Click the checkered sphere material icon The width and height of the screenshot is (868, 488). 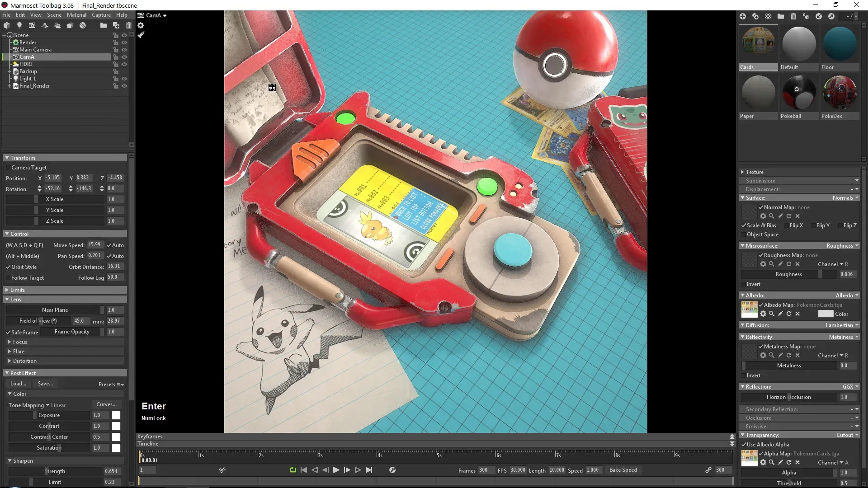pyautogui.click(x=768, y=16)
